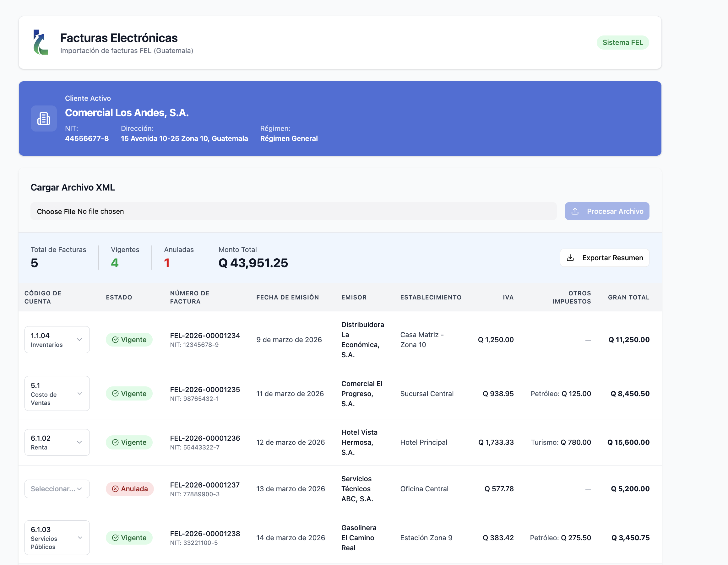Click the Vigente check icon for FEL-2026-00001235
Screen dimensions: 728x565
click(x=115, y=394)
